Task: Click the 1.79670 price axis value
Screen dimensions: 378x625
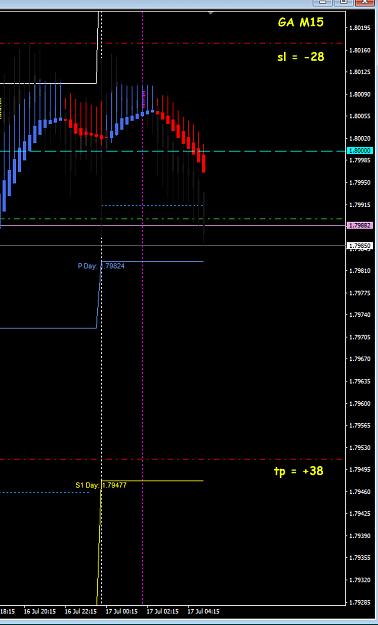Action: point(360,359)
